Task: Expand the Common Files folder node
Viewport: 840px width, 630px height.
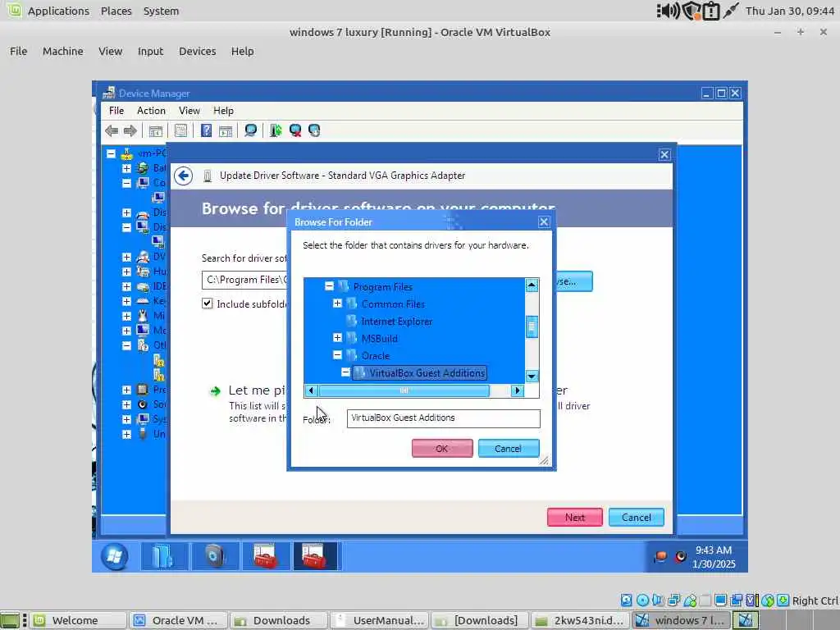Action: click(x=337, y=304)
